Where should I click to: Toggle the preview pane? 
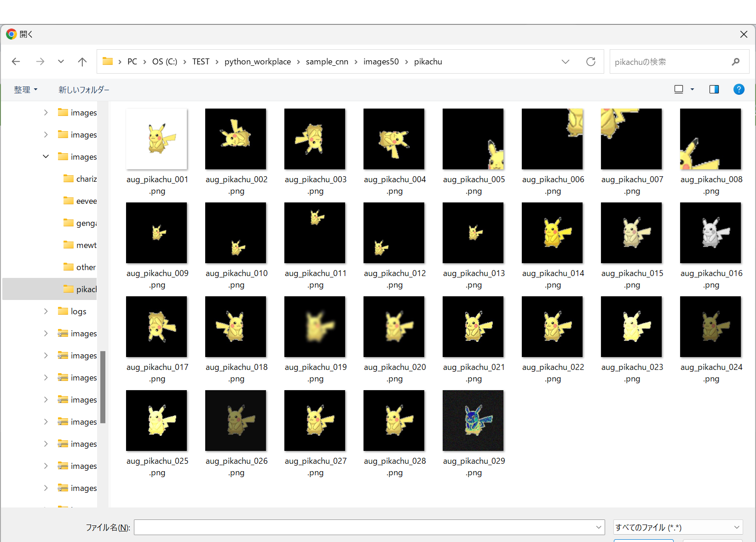714,89
